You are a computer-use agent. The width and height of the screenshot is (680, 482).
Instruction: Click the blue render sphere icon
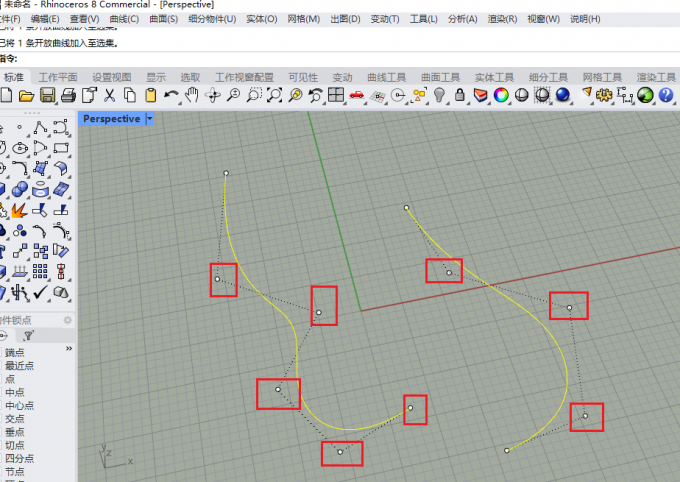[563, 95]
